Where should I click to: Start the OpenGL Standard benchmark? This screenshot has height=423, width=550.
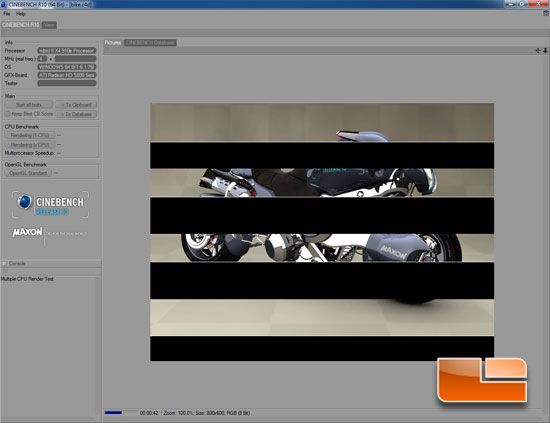[28, 173]
